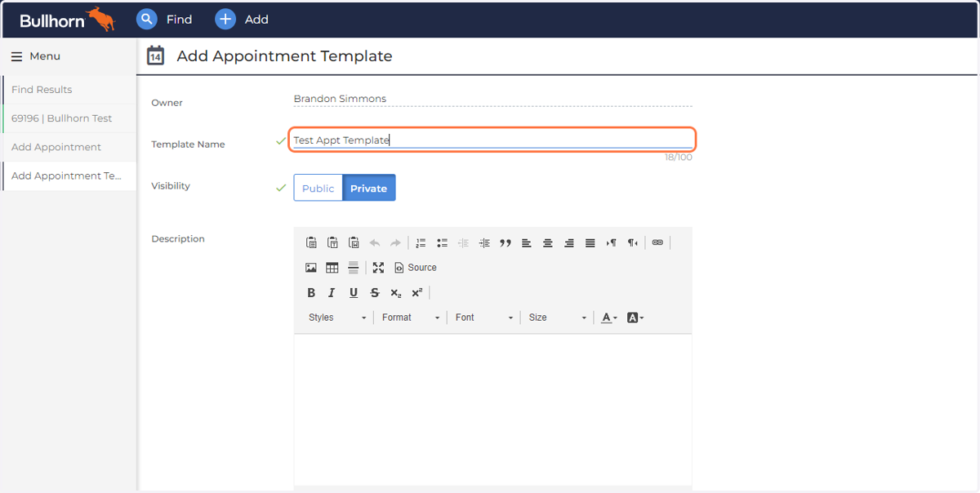This screenshot has width=980, height=493.
Task: Toggle bold formatting
Action: pos(311,292)
